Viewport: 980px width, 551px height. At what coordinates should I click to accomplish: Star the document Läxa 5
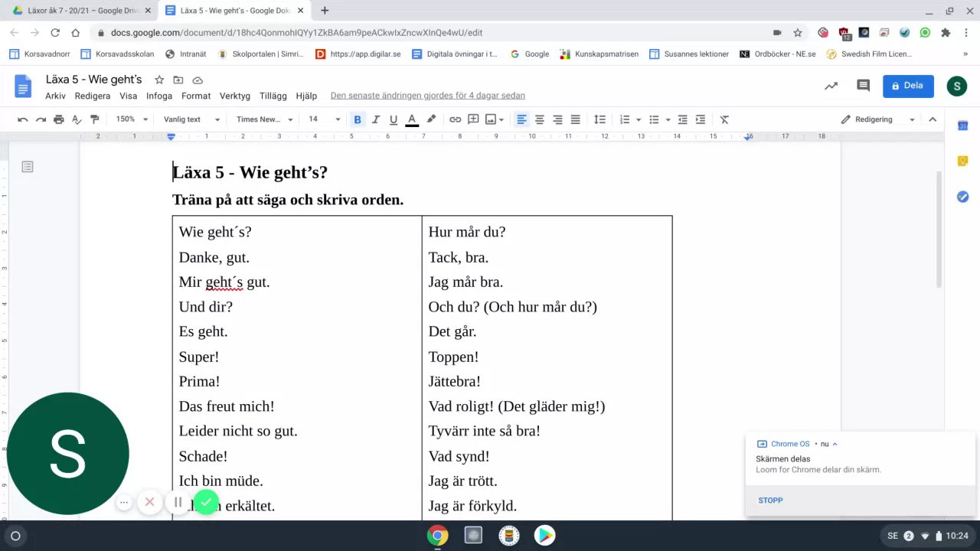(159, 80)
